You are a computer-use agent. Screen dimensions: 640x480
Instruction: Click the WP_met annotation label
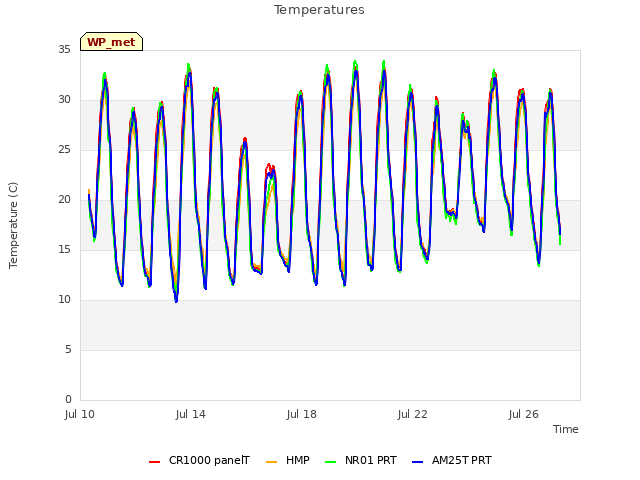111,42
